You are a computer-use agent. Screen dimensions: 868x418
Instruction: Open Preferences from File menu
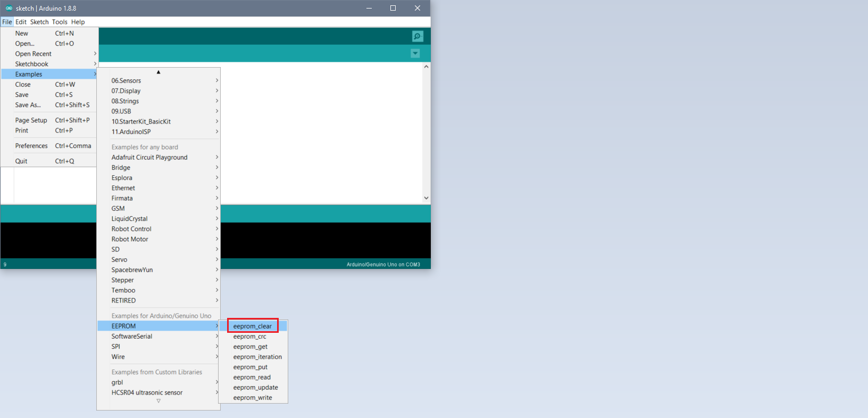click(x=49, y=146)
